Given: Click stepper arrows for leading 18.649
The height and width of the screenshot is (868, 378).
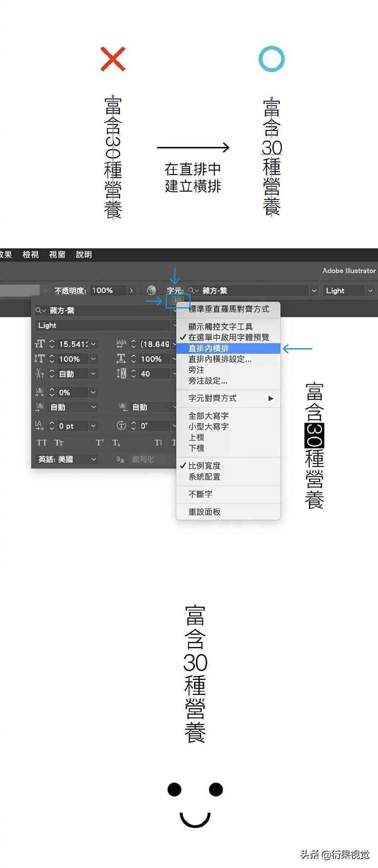Looking at the screenshot, I should (x=134, y=344).
